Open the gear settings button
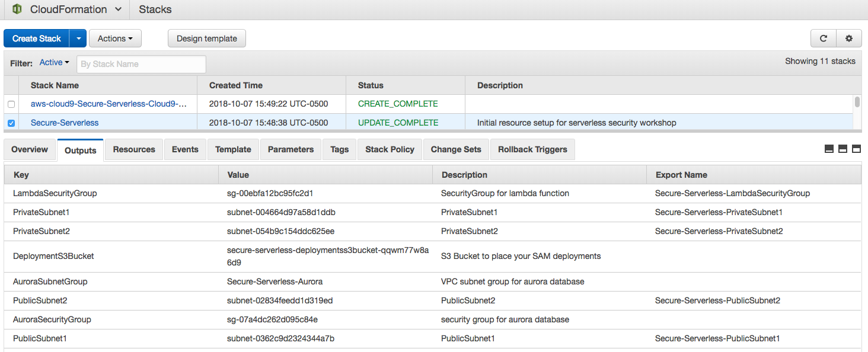Viewport: 868px width, 352px height. (x=849, y=39)
